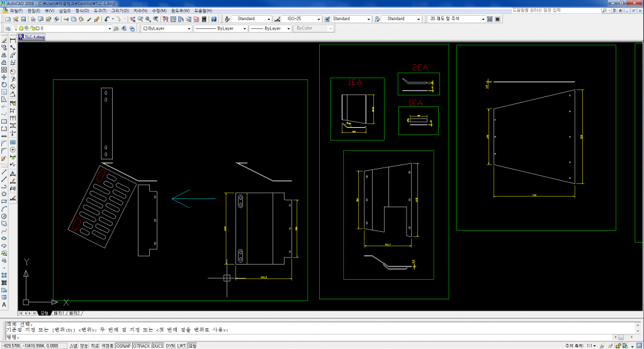644x349 pixels.
Task: Select the Linear Dimension tool
Action: [x=13, y=40]
